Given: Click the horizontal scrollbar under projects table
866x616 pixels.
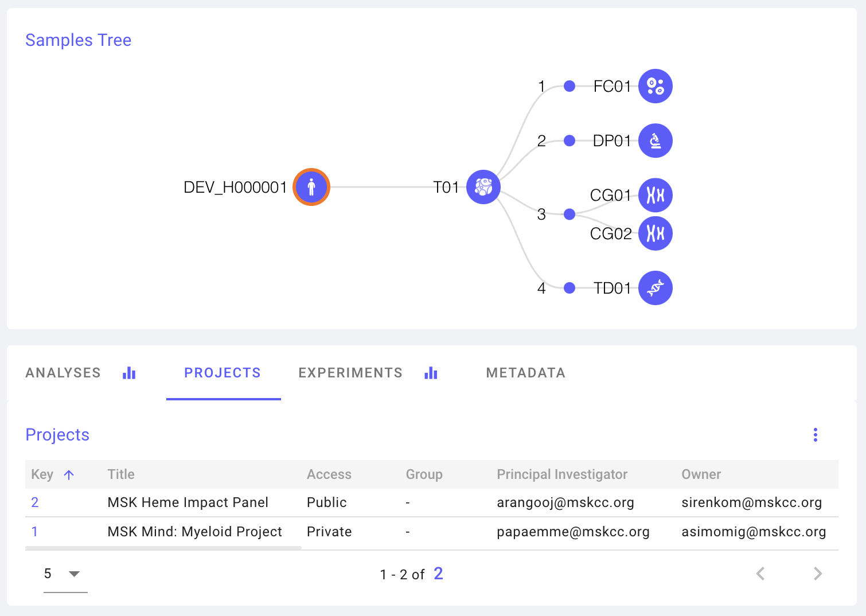Looking at the screenshot, I should click(x=163, y=548).
